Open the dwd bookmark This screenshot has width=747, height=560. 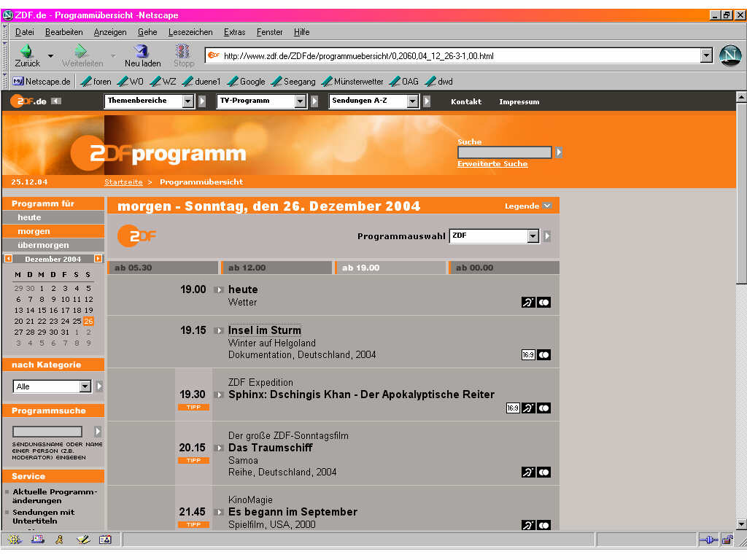point(439,82)
